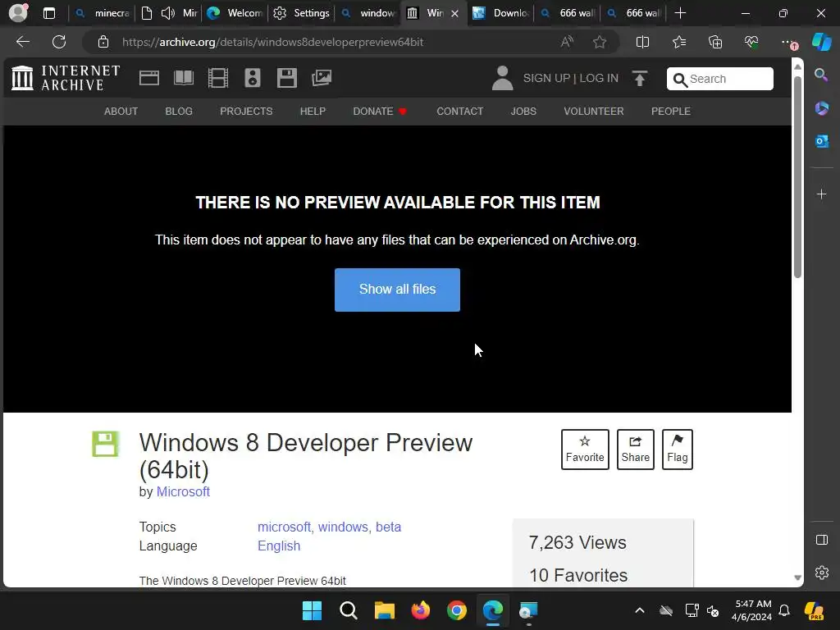Viewport: 840px width, 630px height.
Task: Browse Internet Archive Web icon
Action: (x=149, y=78)
